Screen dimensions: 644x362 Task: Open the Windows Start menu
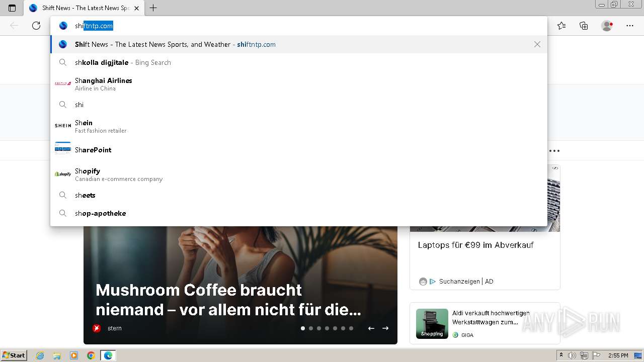click(x=14, y=355)
